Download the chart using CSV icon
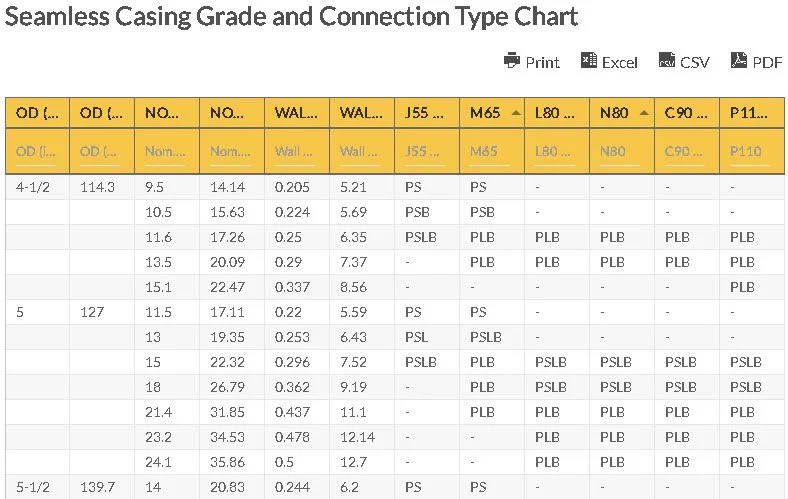 click(667, 61)
